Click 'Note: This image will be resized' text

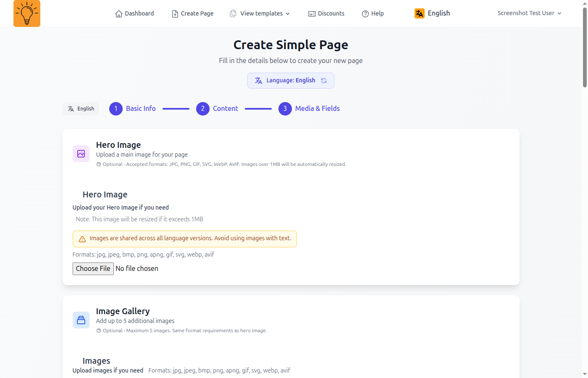pos(139,219)
